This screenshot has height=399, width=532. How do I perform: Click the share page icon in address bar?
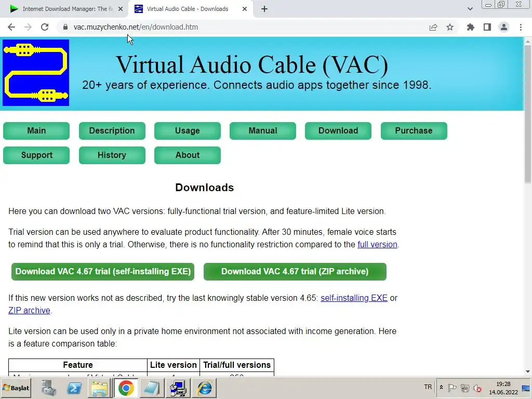tap(433, 27)
